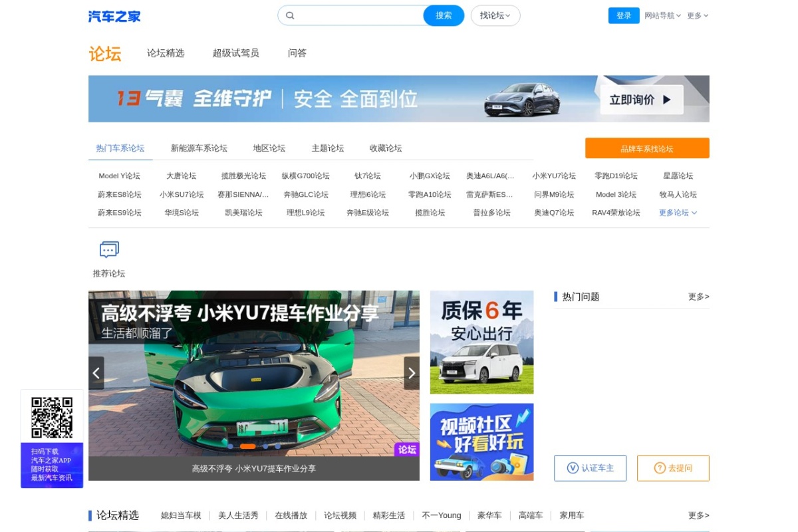This screenshot has width=798, height=532.
Task: Focus the search input field
Action: (x=359, y=15)
